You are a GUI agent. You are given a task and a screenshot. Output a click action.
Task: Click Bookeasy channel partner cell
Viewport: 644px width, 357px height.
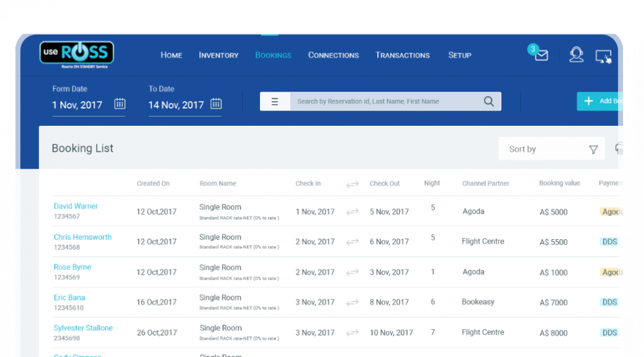(478, 302)
